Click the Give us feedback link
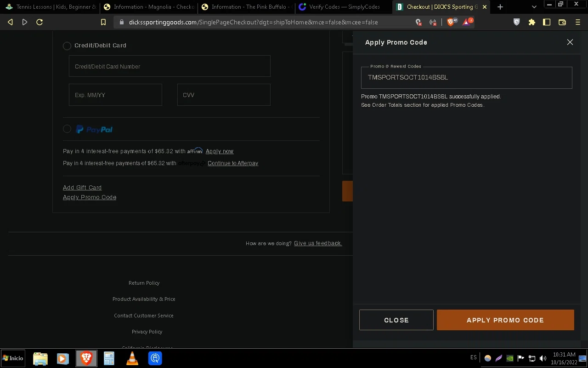This screenshot has width=588, height=368. (x=318, y=243)
